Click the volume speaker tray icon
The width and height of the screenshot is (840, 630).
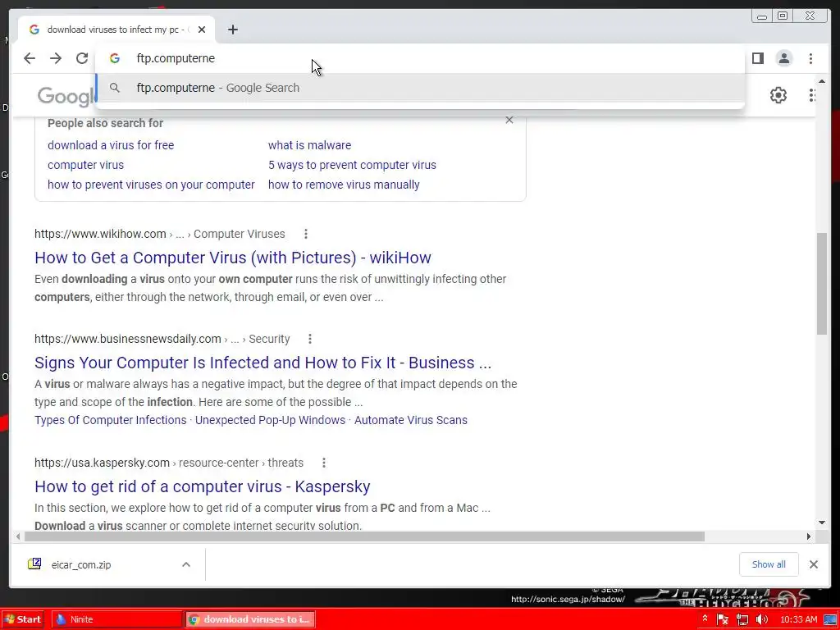click(762, 619)
